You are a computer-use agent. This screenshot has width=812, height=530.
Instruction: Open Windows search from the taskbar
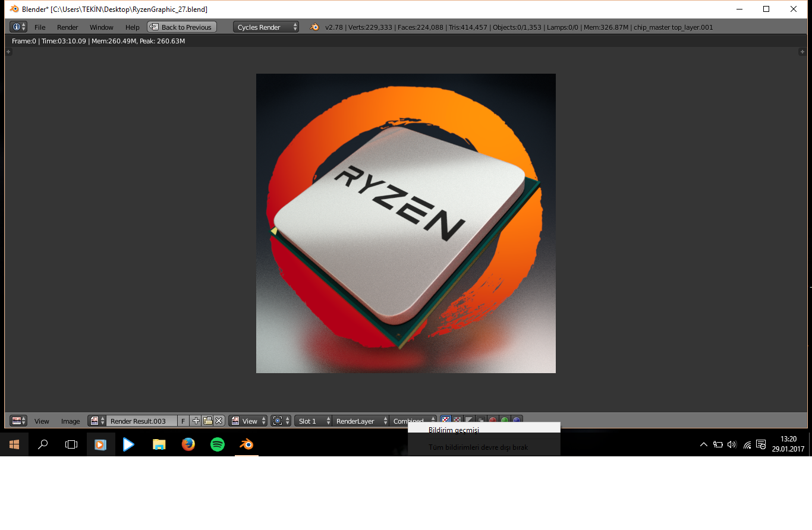(x=43, y=444)
